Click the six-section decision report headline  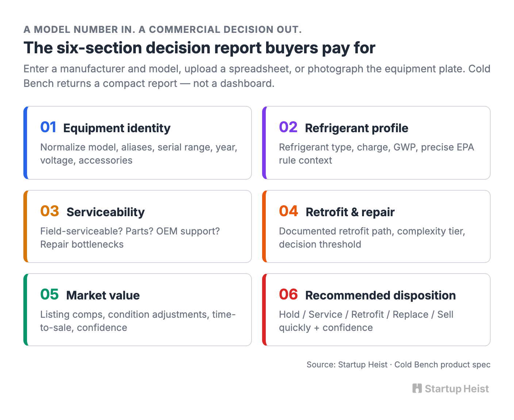199,48
